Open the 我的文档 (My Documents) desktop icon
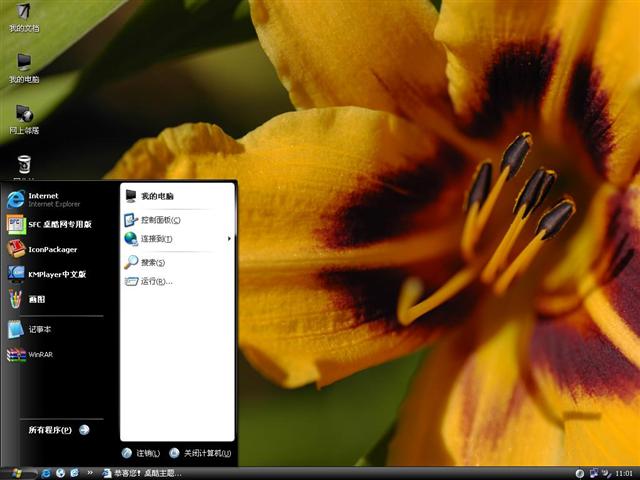The width and height of the screenshot is (640, 480). click(x=24, y=17)
